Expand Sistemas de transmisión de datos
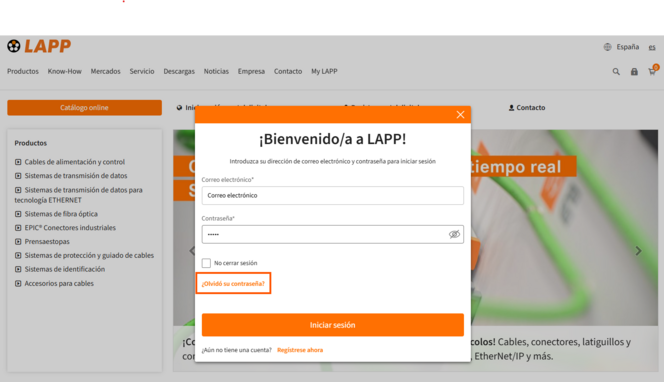 [71, 176]
